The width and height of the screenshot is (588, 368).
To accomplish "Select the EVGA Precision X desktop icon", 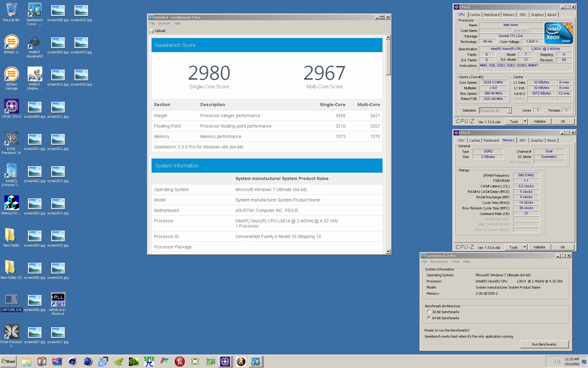I will coord(11,336).
